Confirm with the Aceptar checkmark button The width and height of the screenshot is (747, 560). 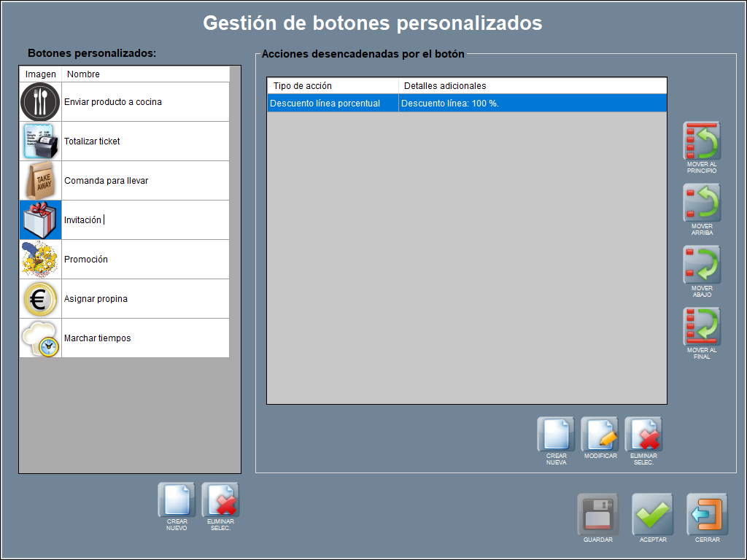[x=652, y=515]
